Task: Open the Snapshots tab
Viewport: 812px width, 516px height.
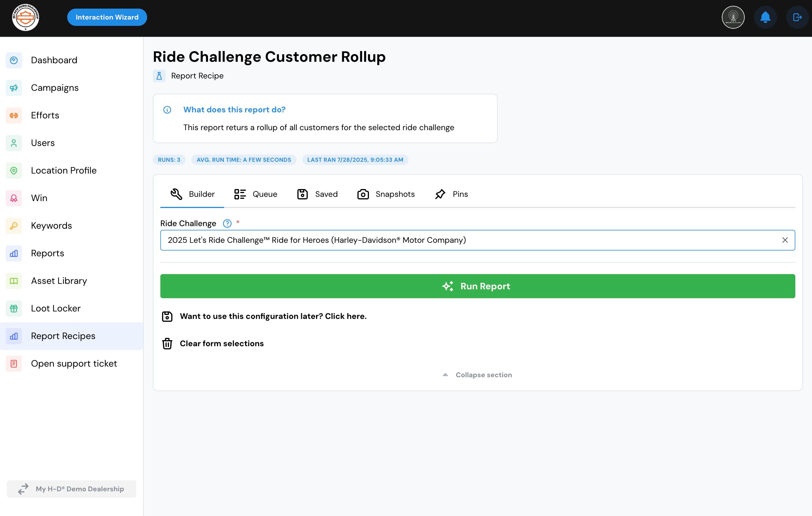Action: click(386, 194)
